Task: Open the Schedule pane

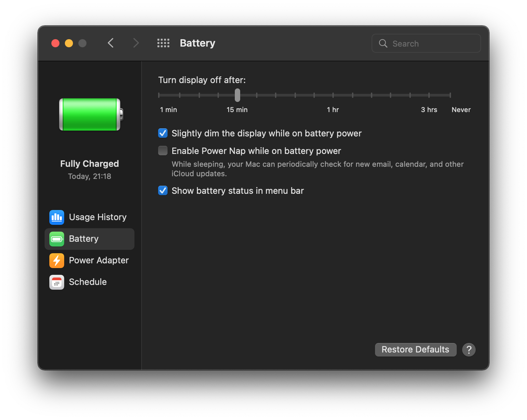Action: [x=90, y=282]
